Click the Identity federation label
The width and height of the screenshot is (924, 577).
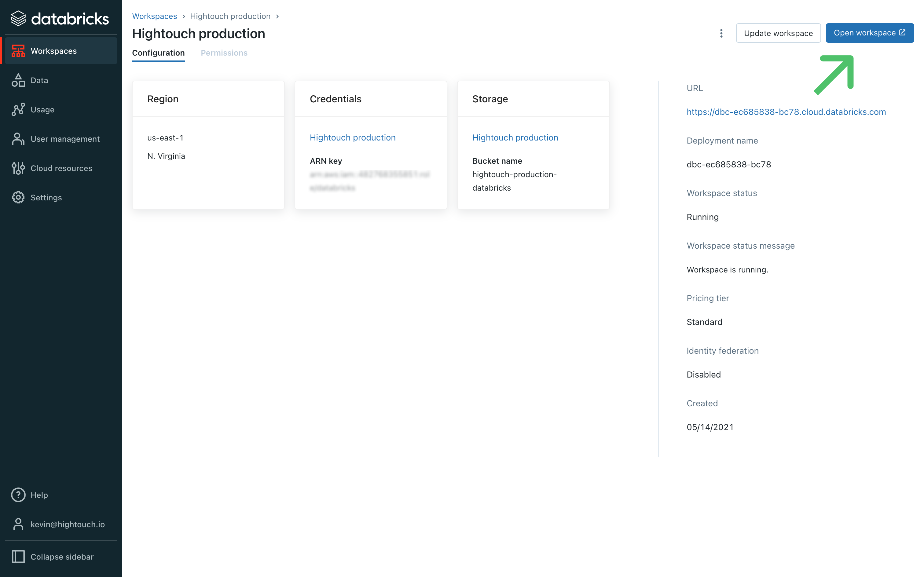[x=722, y=351]
